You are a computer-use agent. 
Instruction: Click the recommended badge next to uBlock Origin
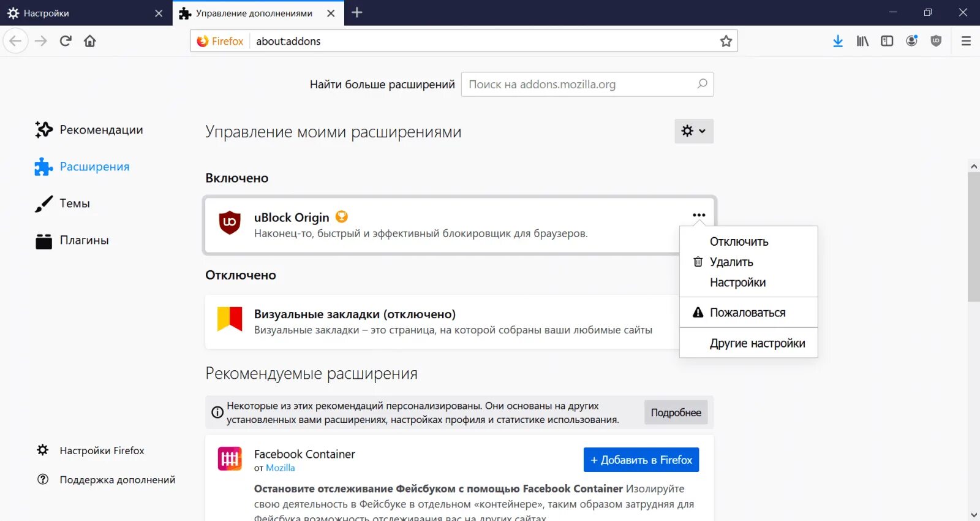click(x=342, y=216)
